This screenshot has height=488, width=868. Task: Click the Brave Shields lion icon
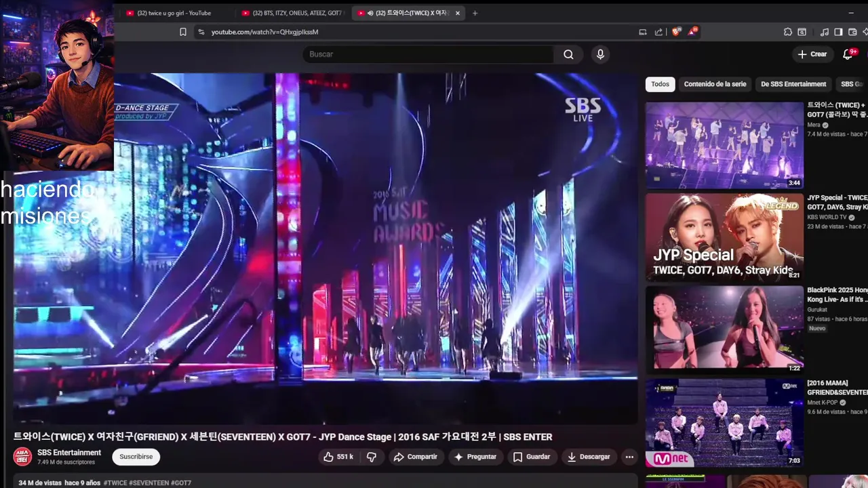pyautogui.click(x=676, y=32)
